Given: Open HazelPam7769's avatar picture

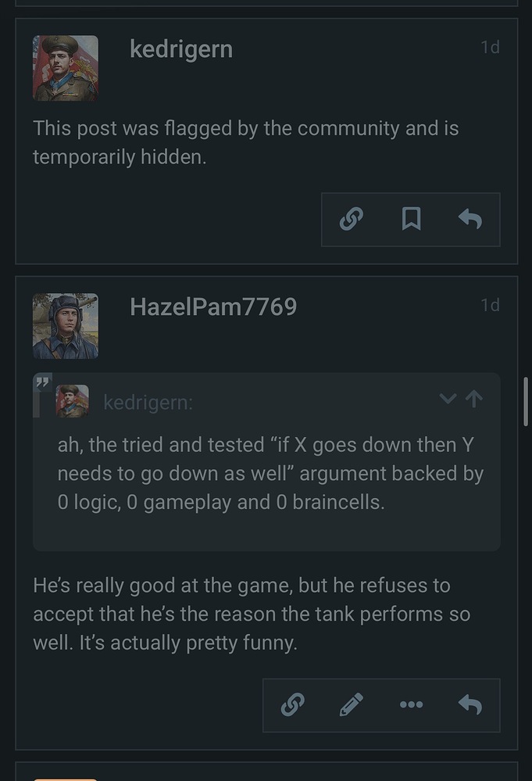Looking at the screenshot, I should tap(65, 326).
